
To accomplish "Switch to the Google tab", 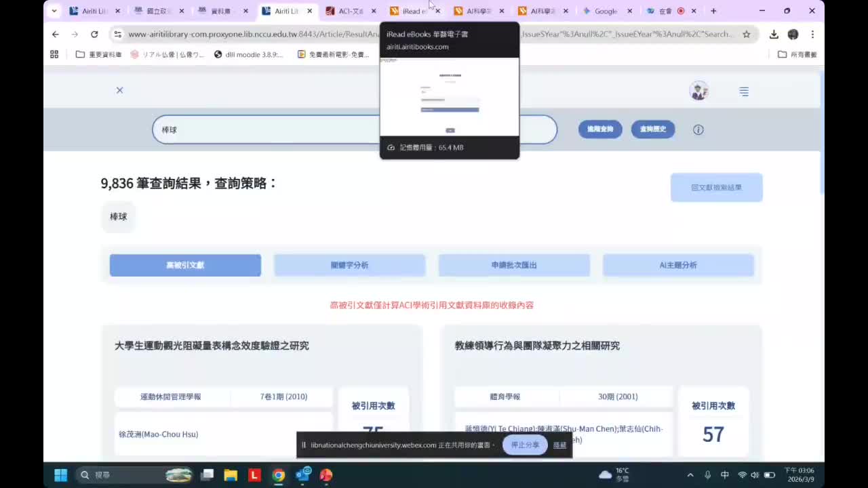I will 606,11.
